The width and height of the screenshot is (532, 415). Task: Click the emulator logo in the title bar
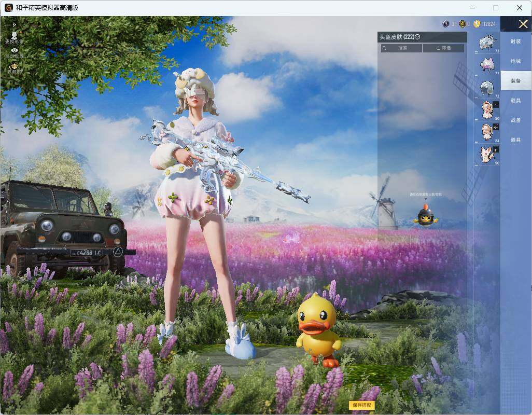point(8,7)
